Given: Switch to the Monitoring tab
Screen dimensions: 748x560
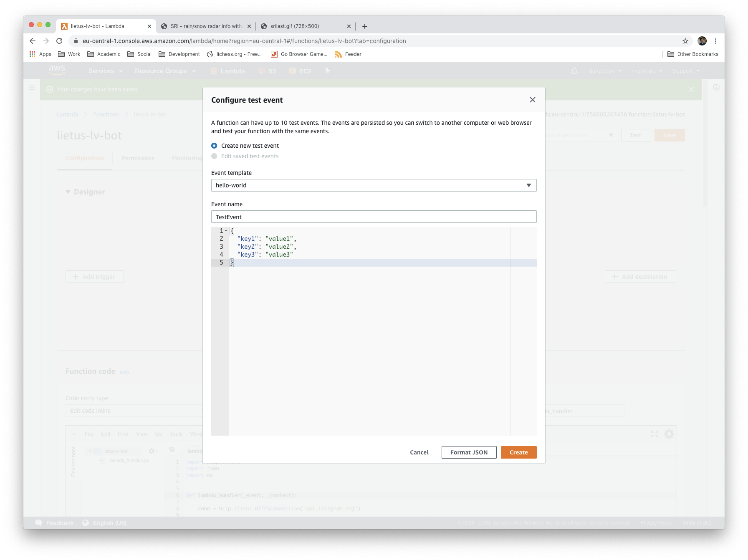Looking at the screenshot, I should tap(187, 158).
